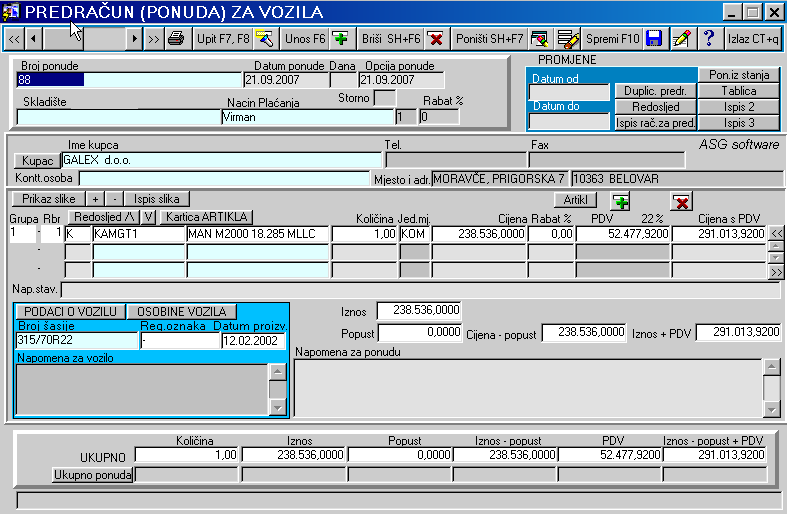787x514 pixels.
Task: Click Ispis slika button
Action: pyautogui.click(x=157, y=199)
